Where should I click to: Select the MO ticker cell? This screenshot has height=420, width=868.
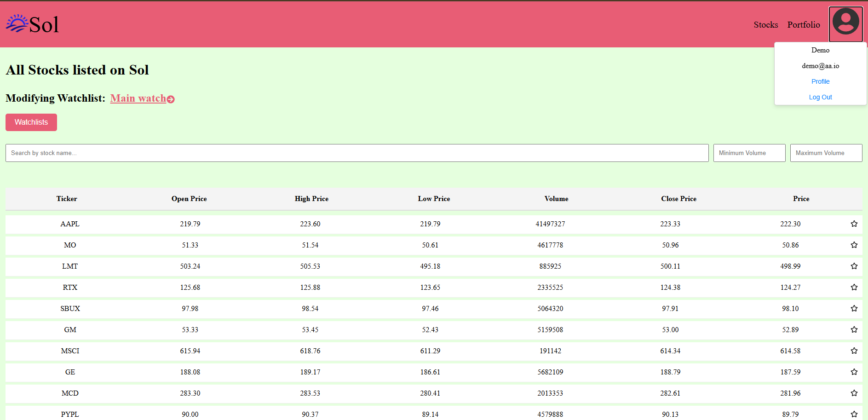point(70,245)
